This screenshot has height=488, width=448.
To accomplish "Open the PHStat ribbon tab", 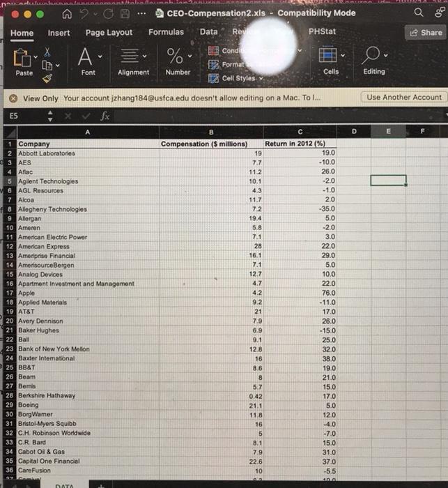I will coord(322,31).
